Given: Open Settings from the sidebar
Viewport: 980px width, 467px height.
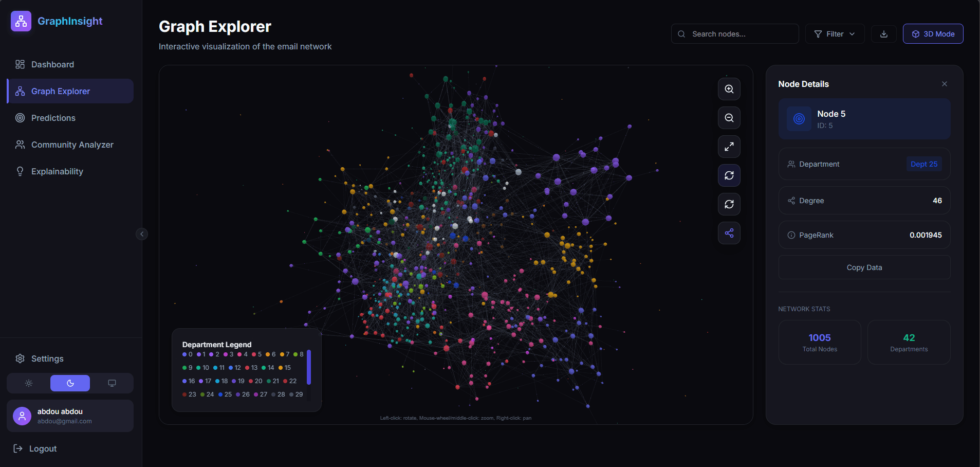Looking at the screenshot, I should coord(70,358).
